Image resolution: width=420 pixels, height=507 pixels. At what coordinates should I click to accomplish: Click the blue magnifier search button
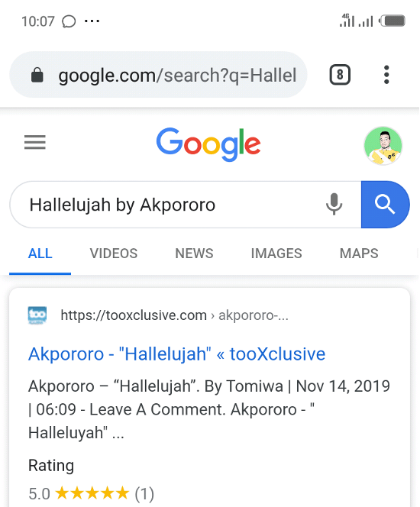385,205
